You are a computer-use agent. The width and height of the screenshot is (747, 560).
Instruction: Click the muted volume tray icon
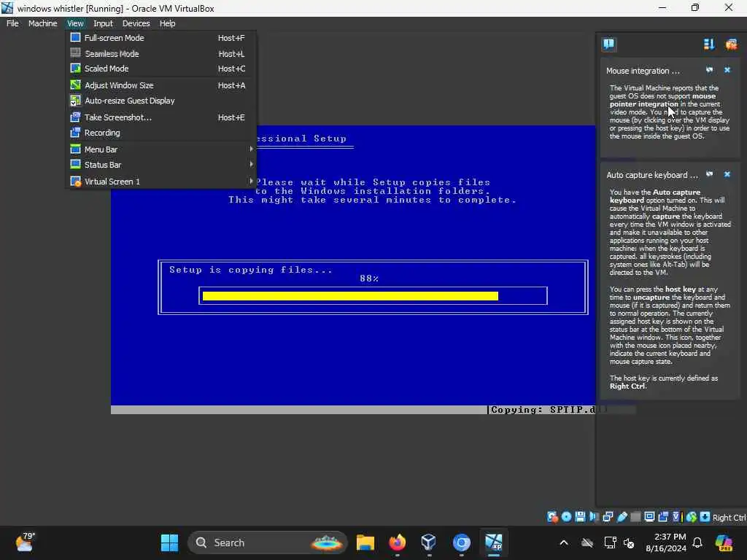[x=629, y=542]
